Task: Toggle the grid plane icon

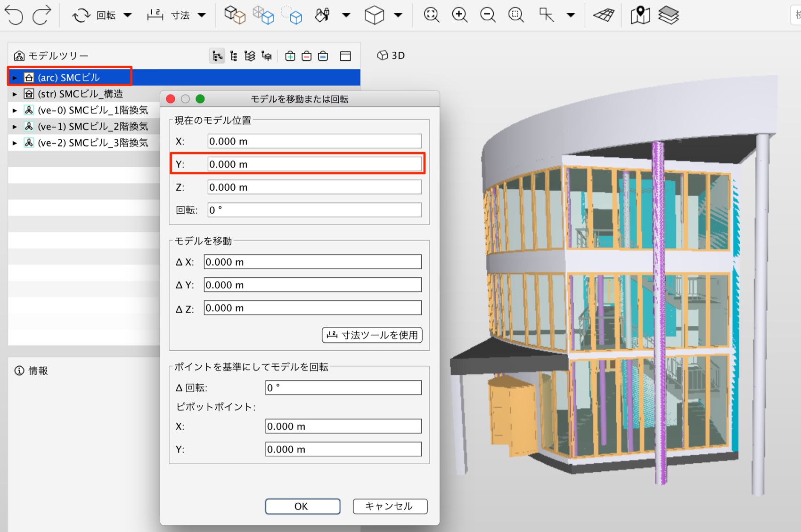Action: [604, 15]
